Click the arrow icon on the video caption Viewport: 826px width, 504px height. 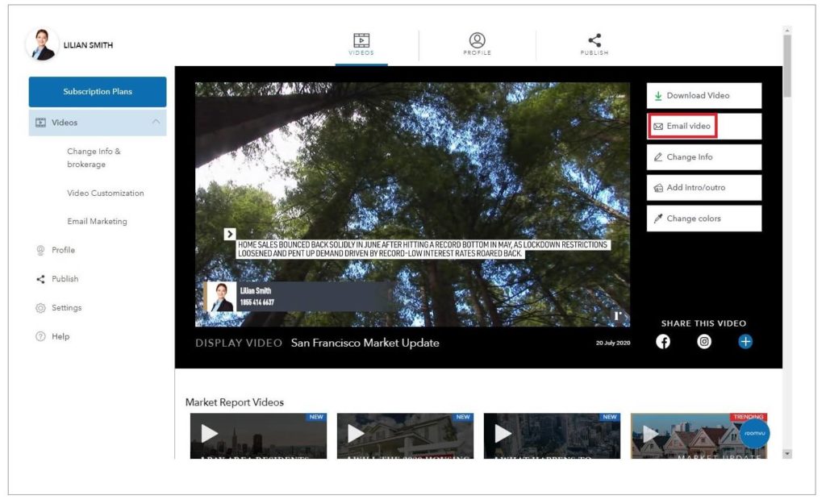(230, 234)
